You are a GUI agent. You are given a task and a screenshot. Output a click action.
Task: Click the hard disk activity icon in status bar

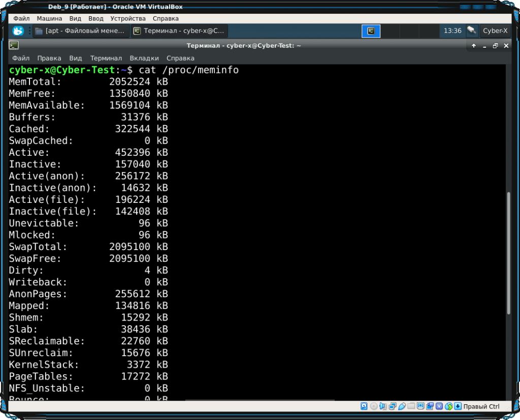tap(364, 406)
